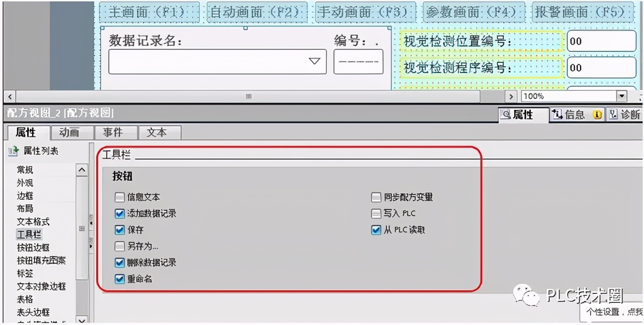
Task: Open the 信息 inspector tab icon
Action: pyautogui.click(x=557, y=115)
